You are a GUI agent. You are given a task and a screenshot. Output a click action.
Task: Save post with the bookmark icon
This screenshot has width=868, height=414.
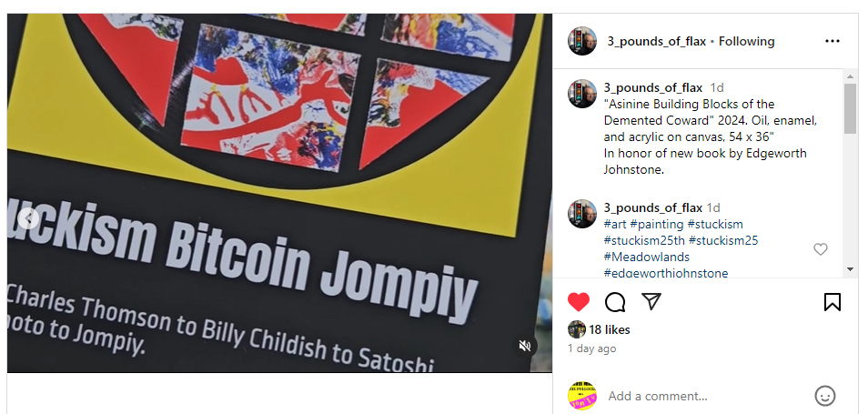pyautogui.click(x=832, y=302)
